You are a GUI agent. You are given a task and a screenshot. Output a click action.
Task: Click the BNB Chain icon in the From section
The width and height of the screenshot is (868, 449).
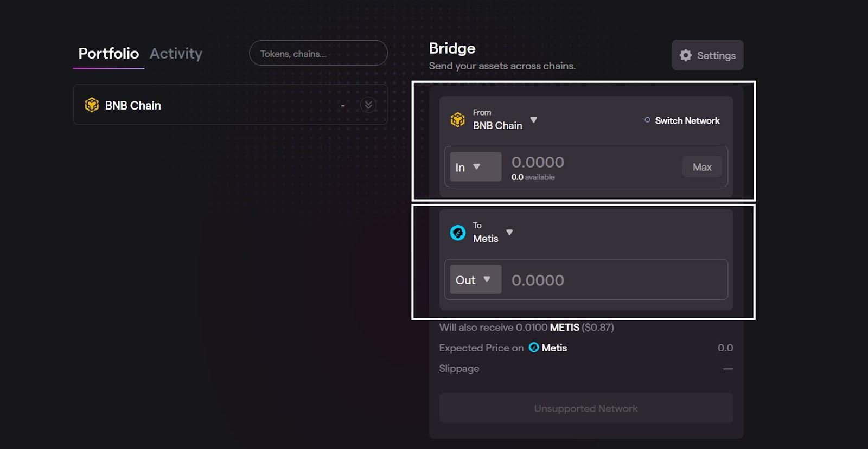[x=458, y=119]
